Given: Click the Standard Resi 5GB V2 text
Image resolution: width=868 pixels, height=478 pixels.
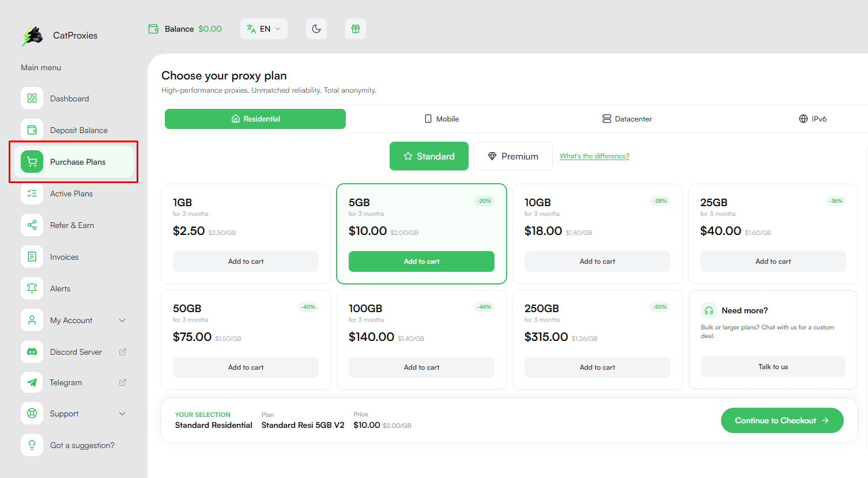Looking at the screenshot, I should point(303,425).
